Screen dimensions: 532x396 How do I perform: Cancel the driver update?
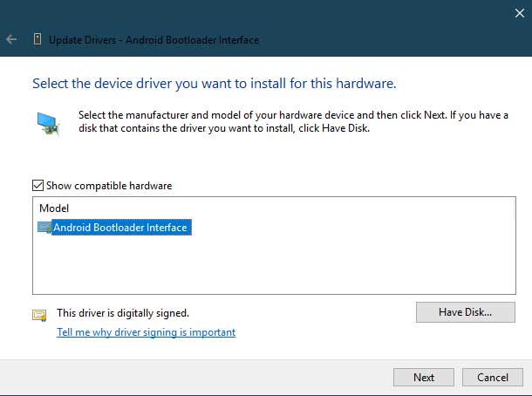(x=492, y=378)
